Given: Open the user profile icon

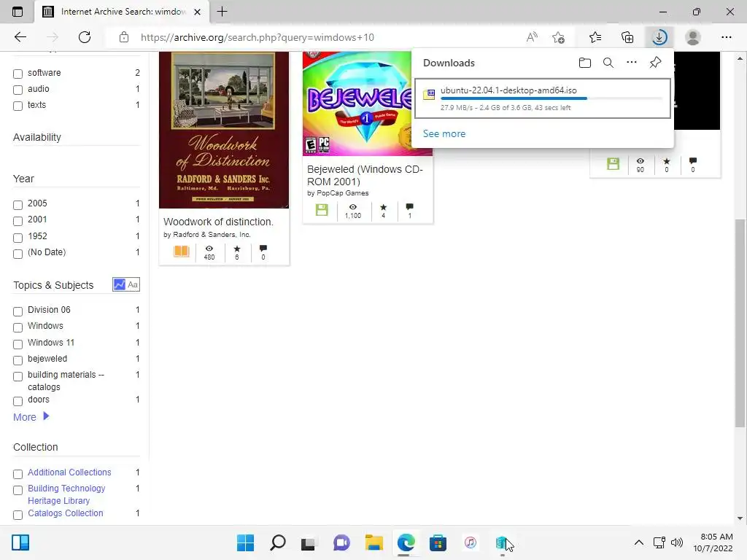Looking at the screenshot, I should pyautogui.click(x=693, y=37).
